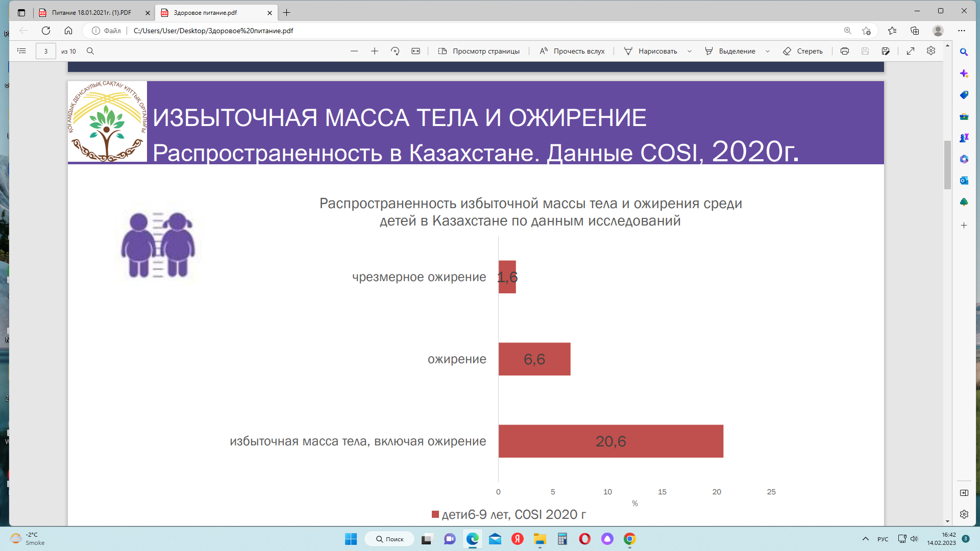The image size is (980, 551).
Task: Open Copilot sparkle sidebar icon
Action: tap(964, 73)
